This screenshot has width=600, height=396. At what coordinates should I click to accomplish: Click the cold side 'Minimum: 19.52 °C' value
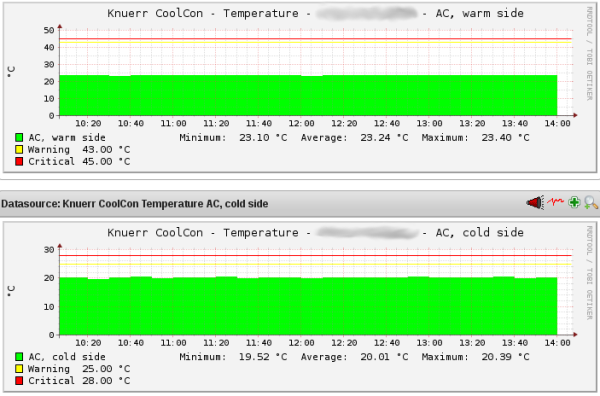point(233,357)
